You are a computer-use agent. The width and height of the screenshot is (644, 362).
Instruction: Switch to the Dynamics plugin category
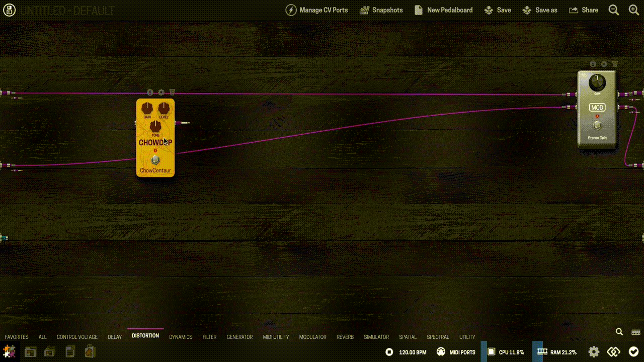point(181,337)
